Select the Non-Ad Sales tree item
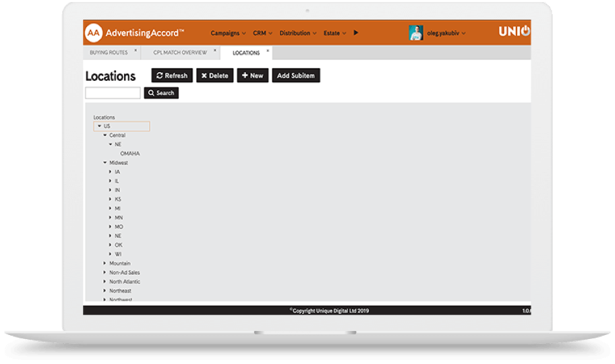 pyautogui.click(x=124, y=272)
